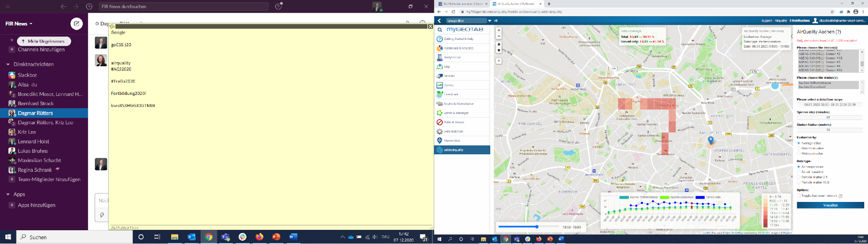Click the MyGeotab search magnifier icon

click(x=439, y=30)
